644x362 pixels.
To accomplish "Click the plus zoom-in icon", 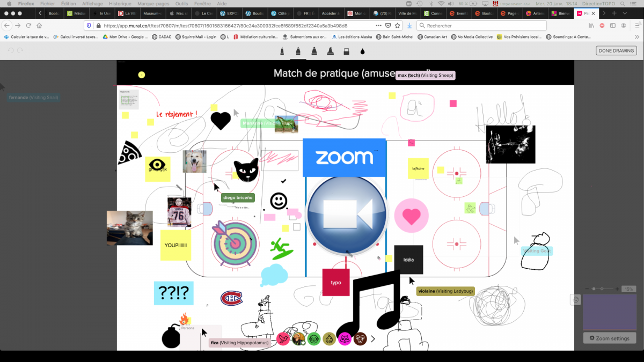I will pos(617,289).
